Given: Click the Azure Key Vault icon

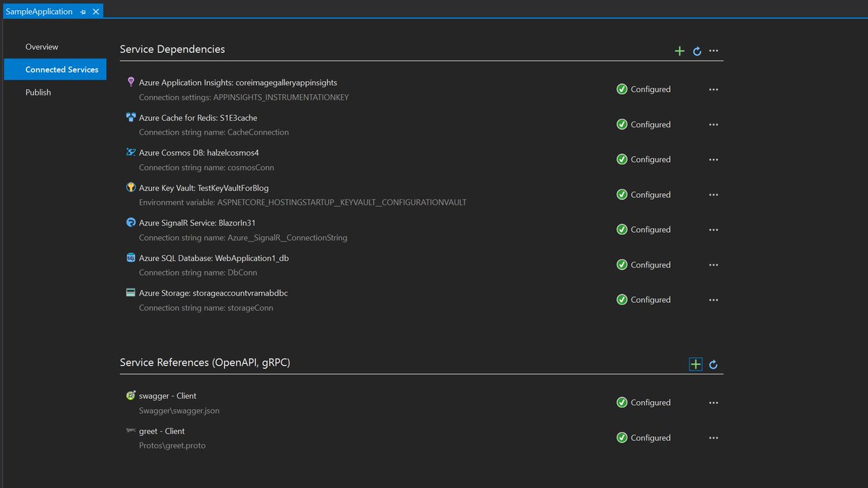Looking at the screenshot, I should (x=131, y=187).
